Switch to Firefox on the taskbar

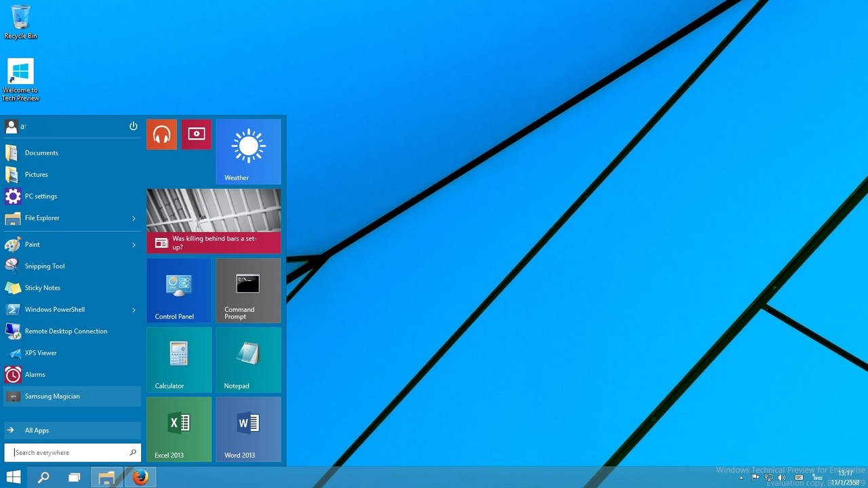(140, 477)
